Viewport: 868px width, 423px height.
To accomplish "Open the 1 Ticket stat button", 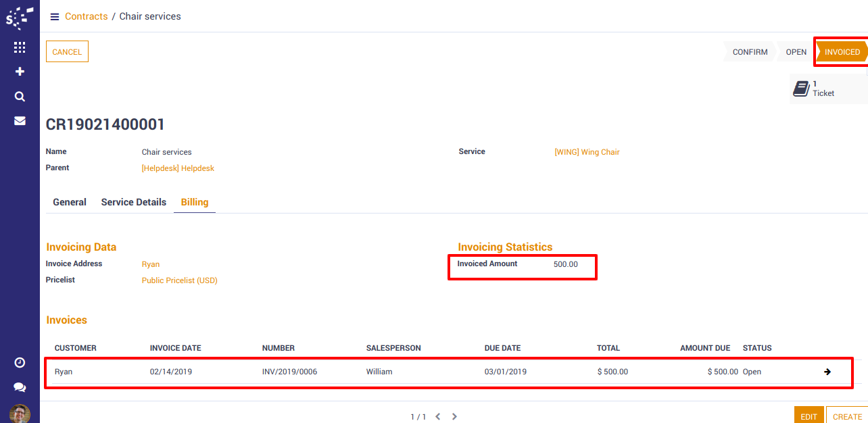I will point(817,89).
